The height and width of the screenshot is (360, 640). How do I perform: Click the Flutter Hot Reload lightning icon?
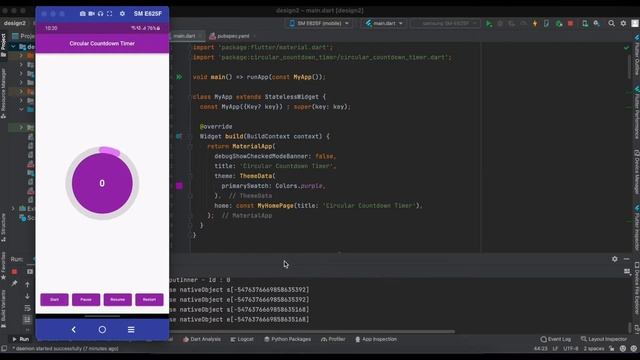tap(535, 24)
